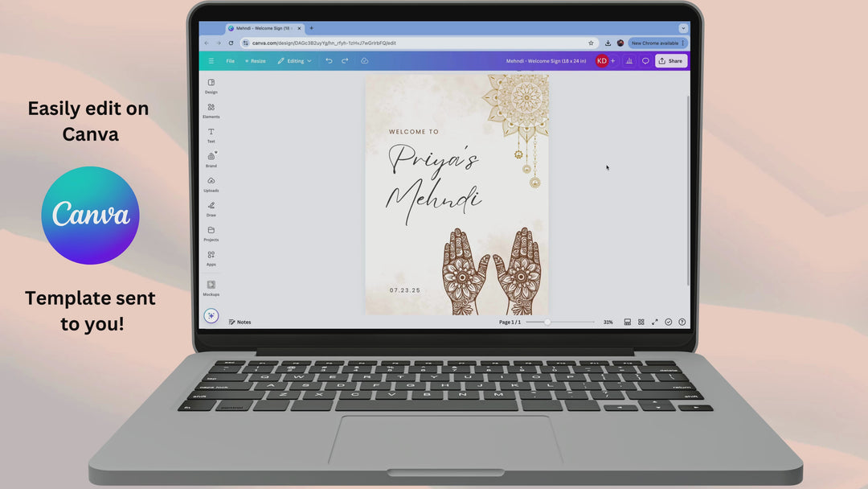Enter fullscreen present mode
The height and width of the screenshot is (489, 868).
[654, 322]
